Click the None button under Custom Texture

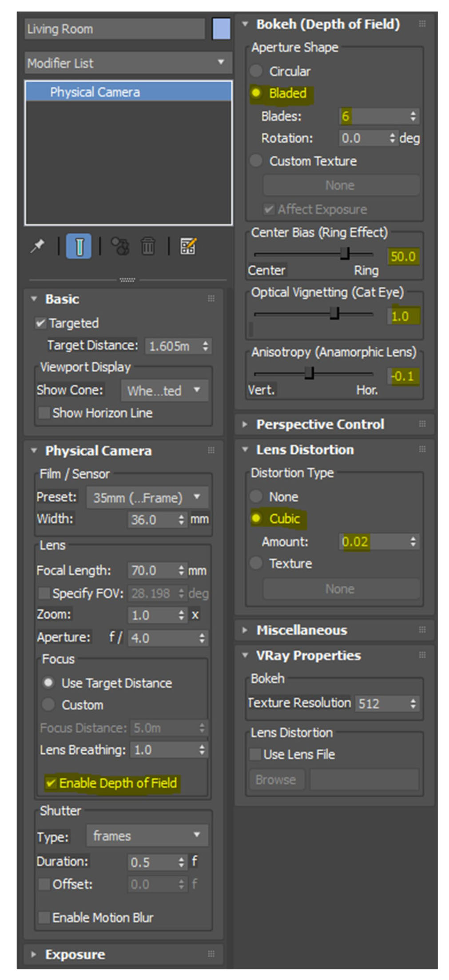tap(340, 185)
